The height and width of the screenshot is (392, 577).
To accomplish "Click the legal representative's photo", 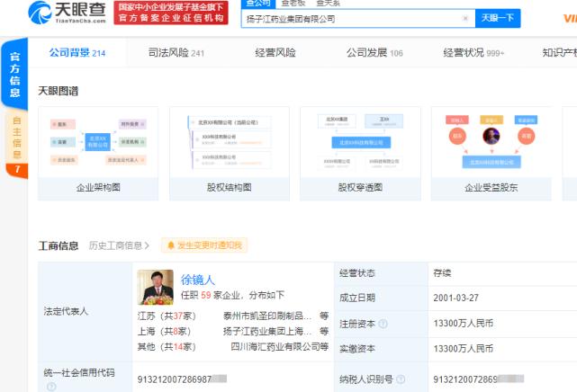I will pos(156,288).
